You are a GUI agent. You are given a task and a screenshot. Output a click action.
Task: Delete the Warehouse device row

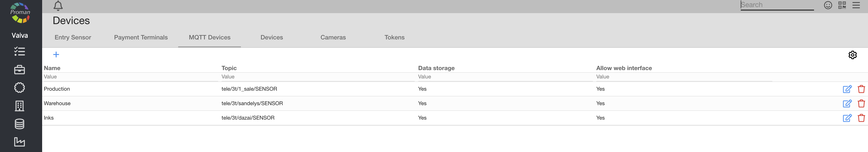pyautogui.click(x=861, y=104)
